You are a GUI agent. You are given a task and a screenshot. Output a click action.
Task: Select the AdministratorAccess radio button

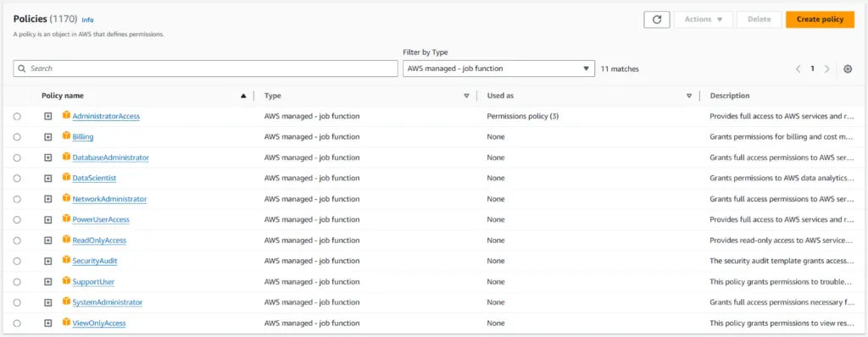point(17,116)
